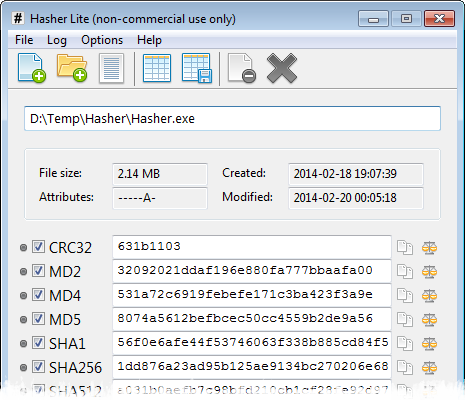Screen dimensions: 465x400
Task: Open the Log menu
Action: click(x=57, y=40)
